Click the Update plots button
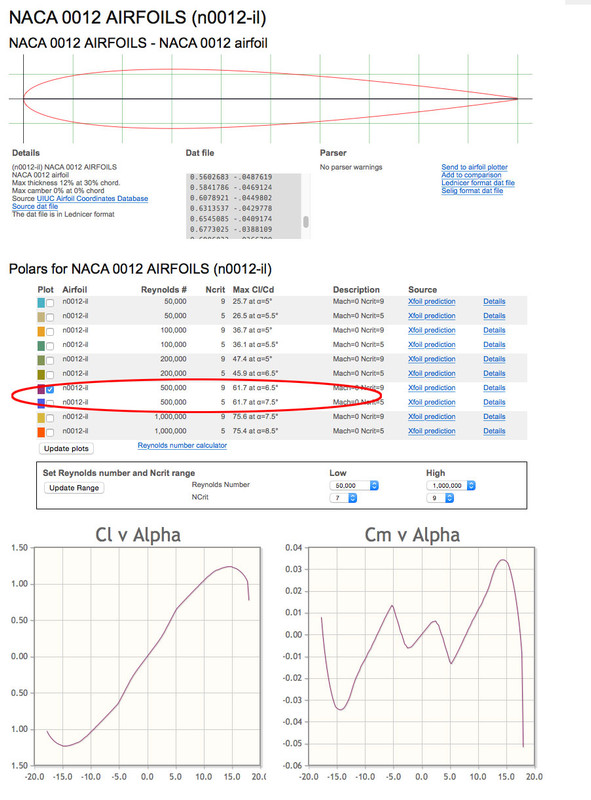The image size is (591, 800). (66, 448)
